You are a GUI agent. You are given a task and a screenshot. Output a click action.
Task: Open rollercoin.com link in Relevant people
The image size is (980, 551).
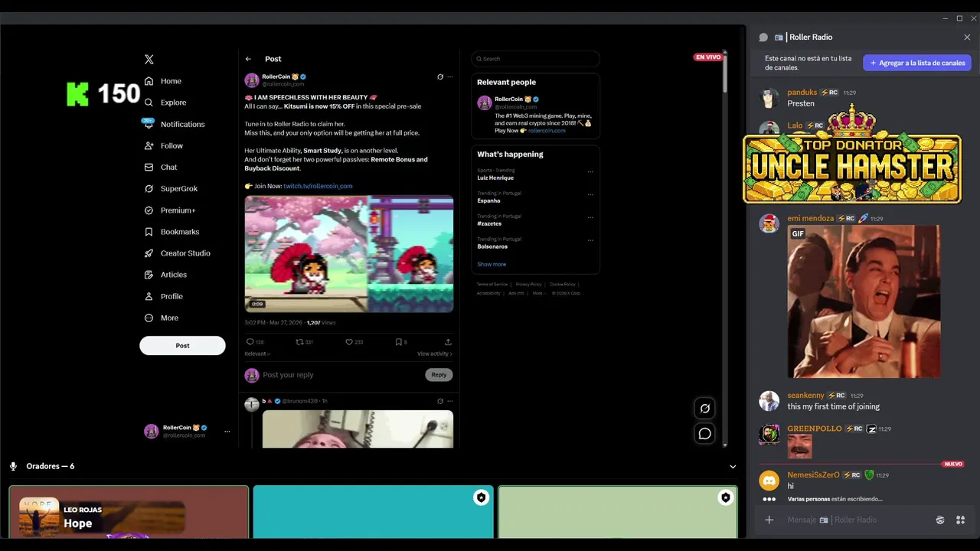[x=547, y=131]
